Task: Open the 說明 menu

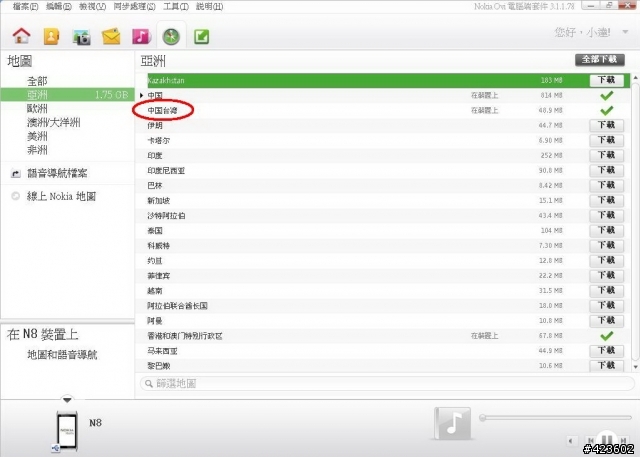Action: [x=209, y=7]
